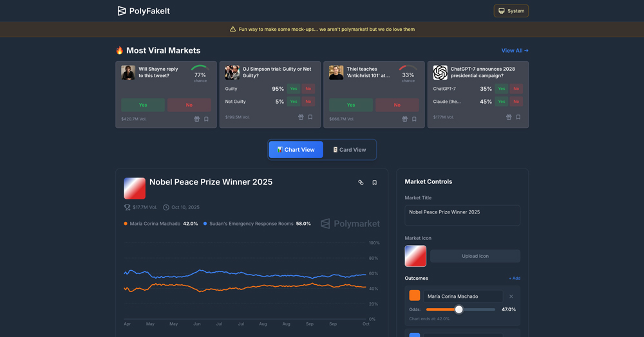This screenshot has width=644, height=337.
Task: Click the gift icon on Thiel market card
Action: click(x=405, y=119)
